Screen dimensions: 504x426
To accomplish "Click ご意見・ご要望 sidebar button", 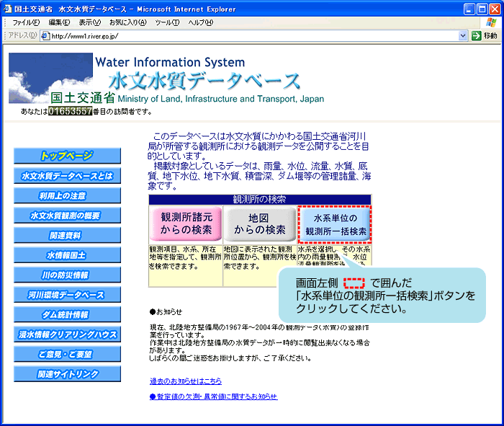I will pyautogui.click(x=67, y=354).
